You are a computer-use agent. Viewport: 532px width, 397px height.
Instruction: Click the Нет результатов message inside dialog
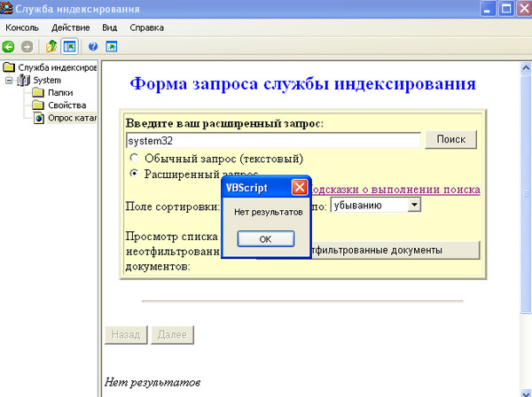[x=269, y=212]
